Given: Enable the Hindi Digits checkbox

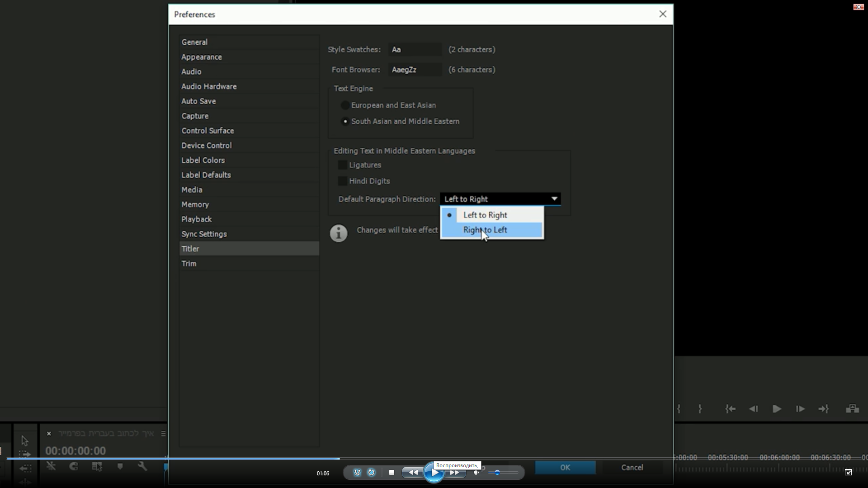Looking at the screenshot, I should (343, 181).
